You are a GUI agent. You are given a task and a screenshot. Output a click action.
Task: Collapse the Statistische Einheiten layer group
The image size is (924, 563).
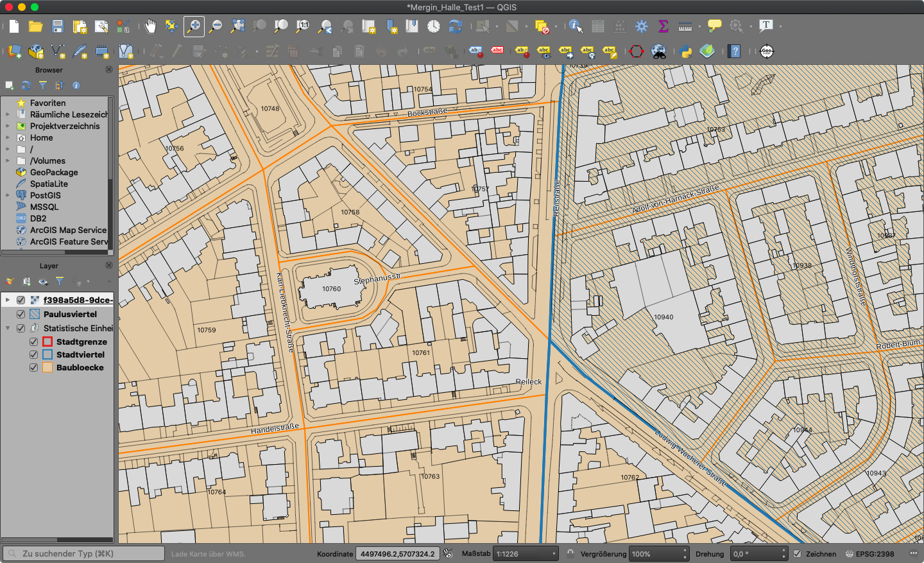[x=8, y=328]
